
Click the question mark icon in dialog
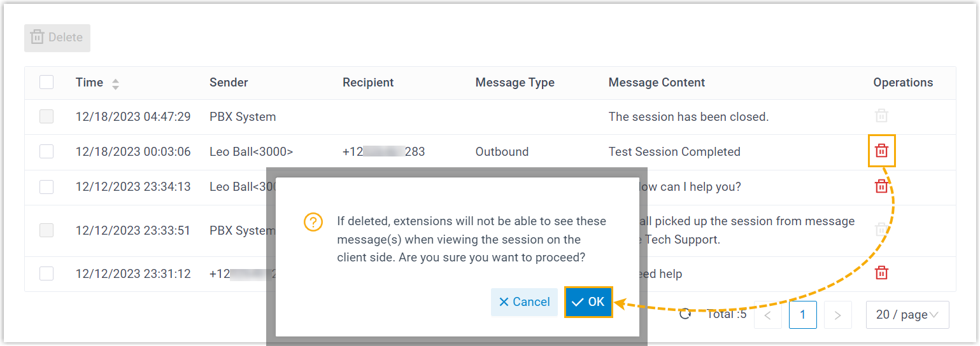(x=313, y=222)
